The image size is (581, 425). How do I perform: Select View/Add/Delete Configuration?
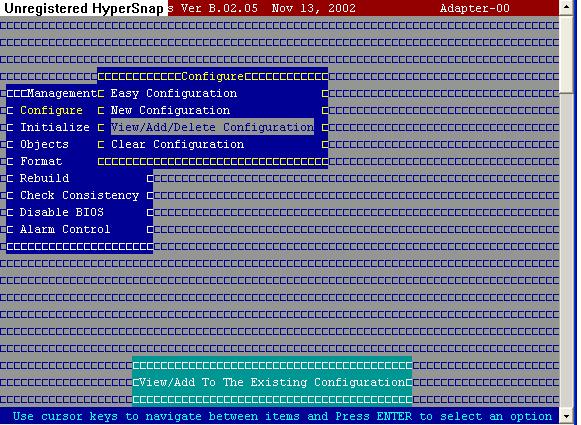point(212,127)
